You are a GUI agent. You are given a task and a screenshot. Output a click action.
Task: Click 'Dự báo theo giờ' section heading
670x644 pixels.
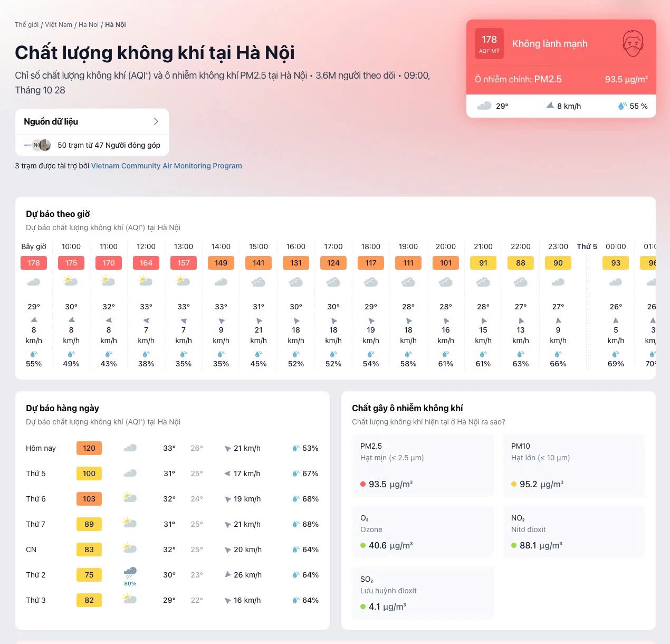[58, 214]
